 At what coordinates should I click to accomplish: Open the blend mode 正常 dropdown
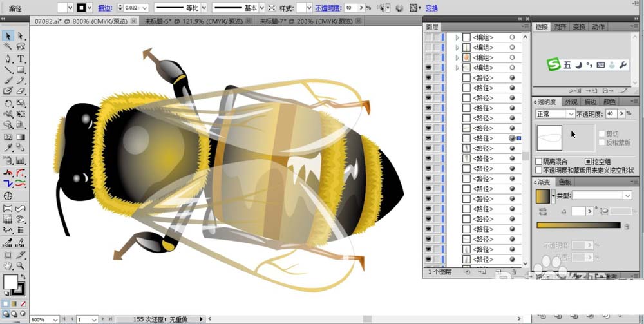(555, 113)
